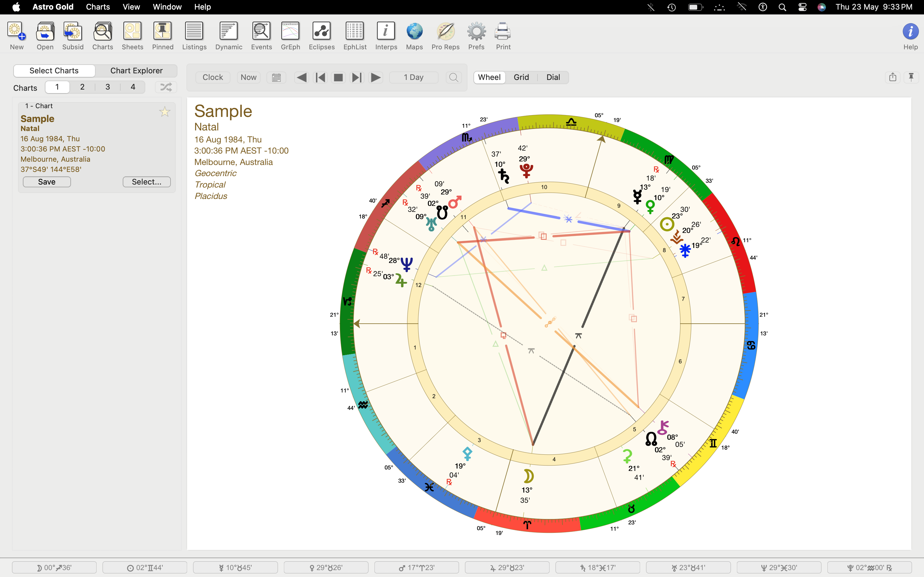The height and width of the screenshot is (577, 924).
Task: Open the EphList ephemeris listing
Action: [x=354, y=34]
